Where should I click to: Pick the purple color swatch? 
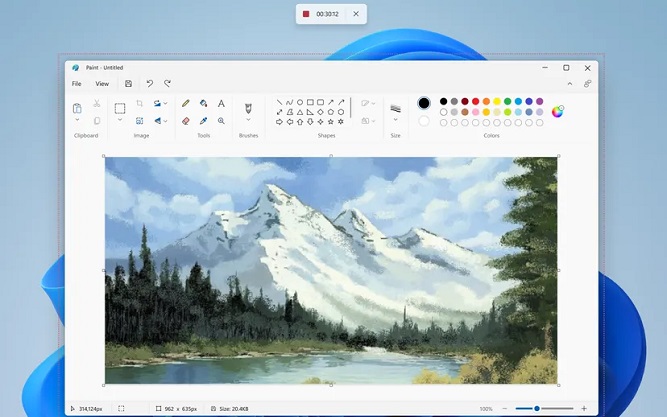539,101
